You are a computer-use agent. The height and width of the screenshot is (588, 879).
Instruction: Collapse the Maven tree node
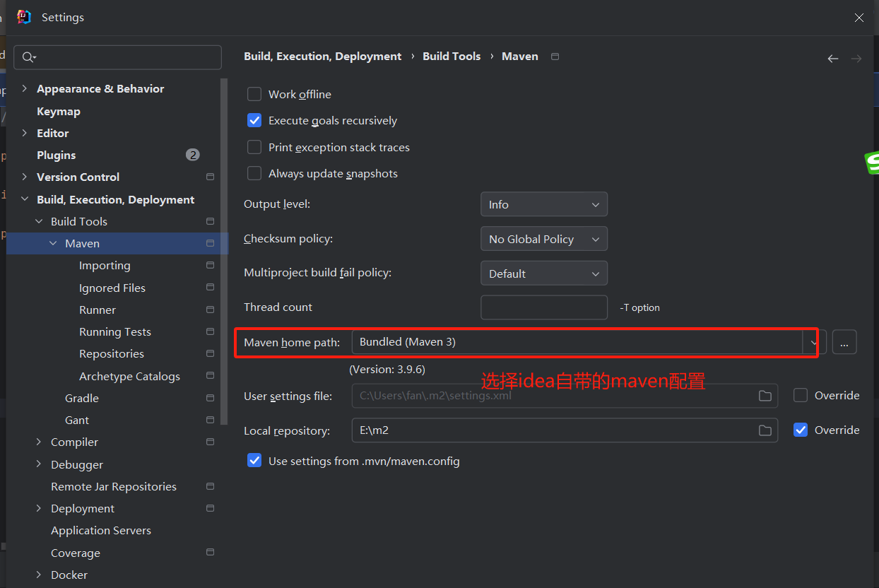click(x=53, y=243)
